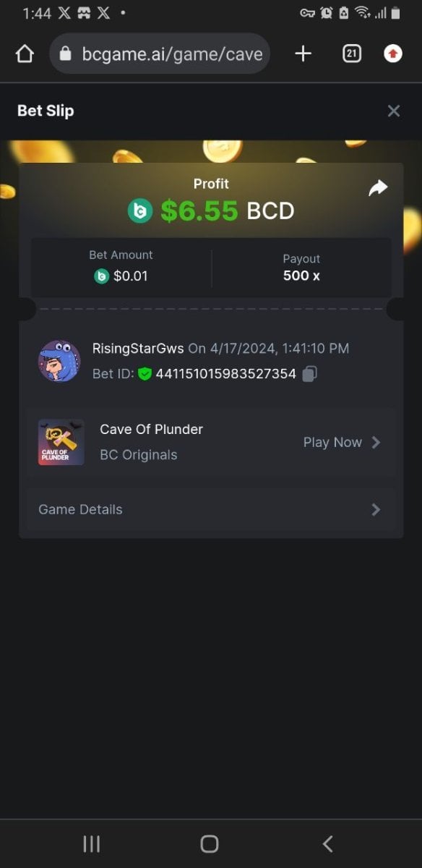Tap the Cave Of Plunder game thumbnail
Image resolution: width=422 pixels, height=868 pixels.
point(61,442)
